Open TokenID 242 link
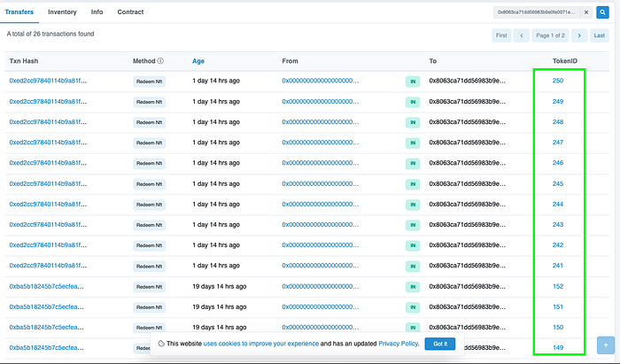 point(558,245)
